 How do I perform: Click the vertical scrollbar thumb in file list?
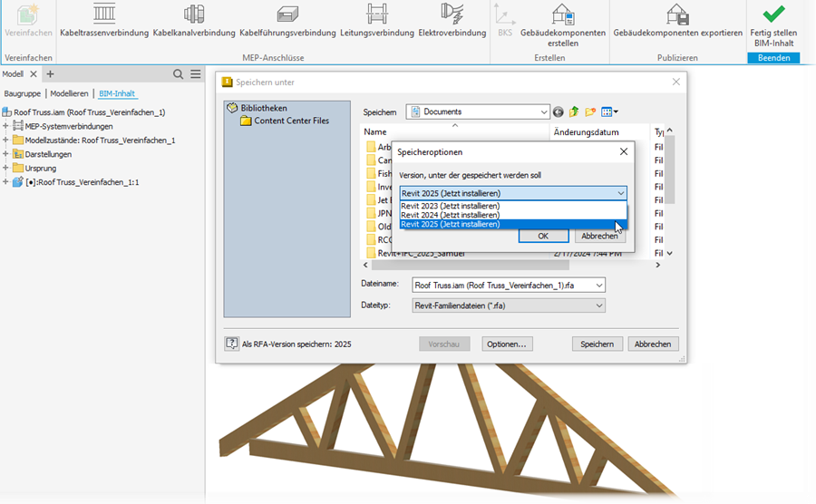(670, 169)
